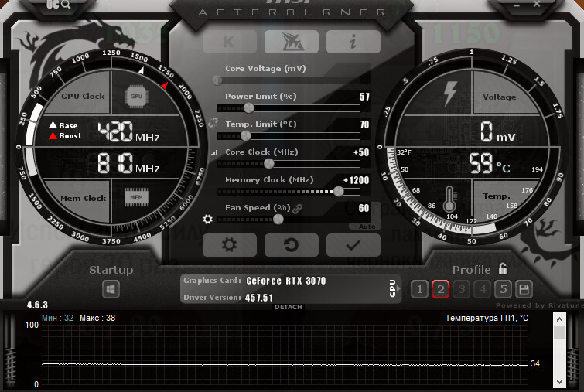Select profile slot 3
The height and width of the screenshot is (392, 584).
click(x=462, y=289)
